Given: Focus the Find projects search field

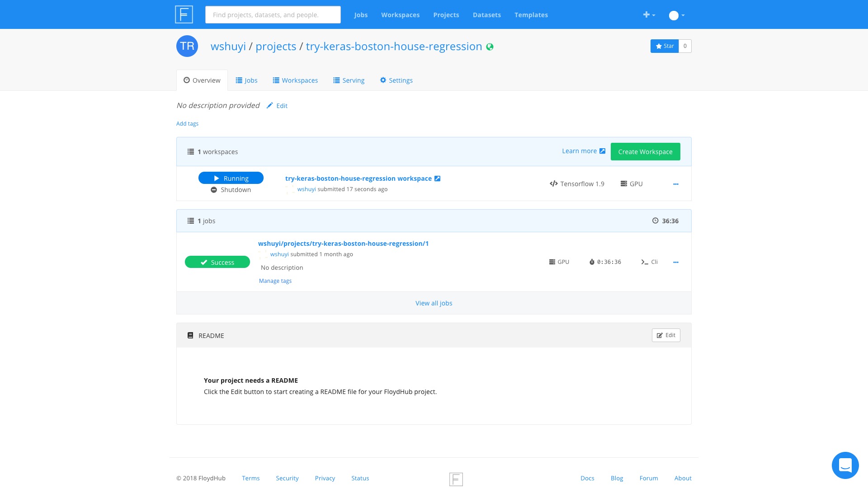Looking at the screenshot, I should [273, 15].
